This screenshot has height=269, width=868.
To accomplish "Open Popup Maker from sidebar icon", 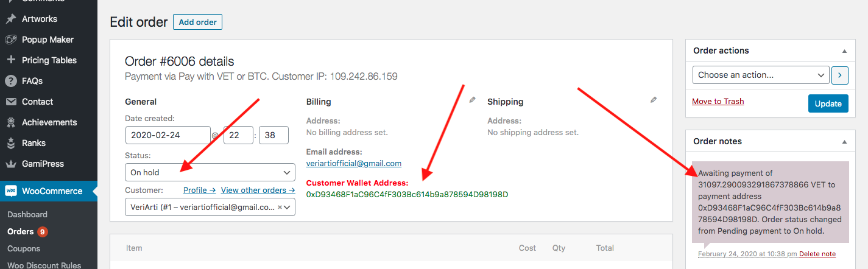I will point(10,40).
